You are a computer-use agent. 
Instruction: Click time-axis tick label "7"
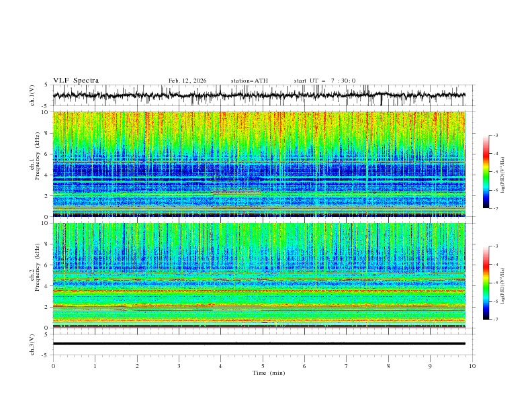point(347,366)
